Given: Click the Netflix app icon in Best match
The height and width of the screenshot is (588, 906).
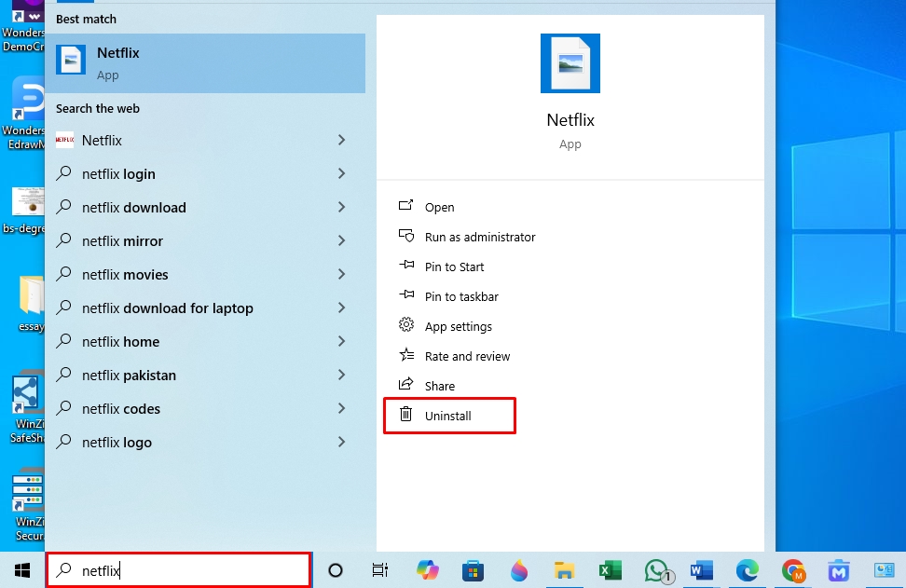Looking at the screenshot, I should pos(71,60).
